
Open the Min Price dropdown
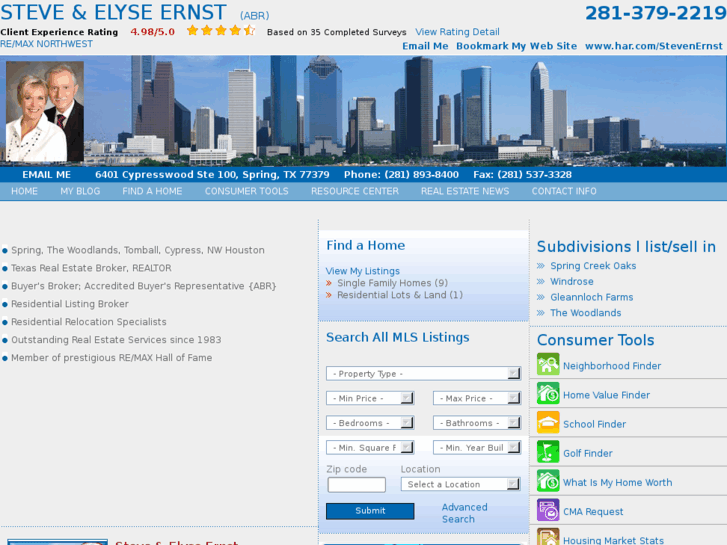point(370,398)
